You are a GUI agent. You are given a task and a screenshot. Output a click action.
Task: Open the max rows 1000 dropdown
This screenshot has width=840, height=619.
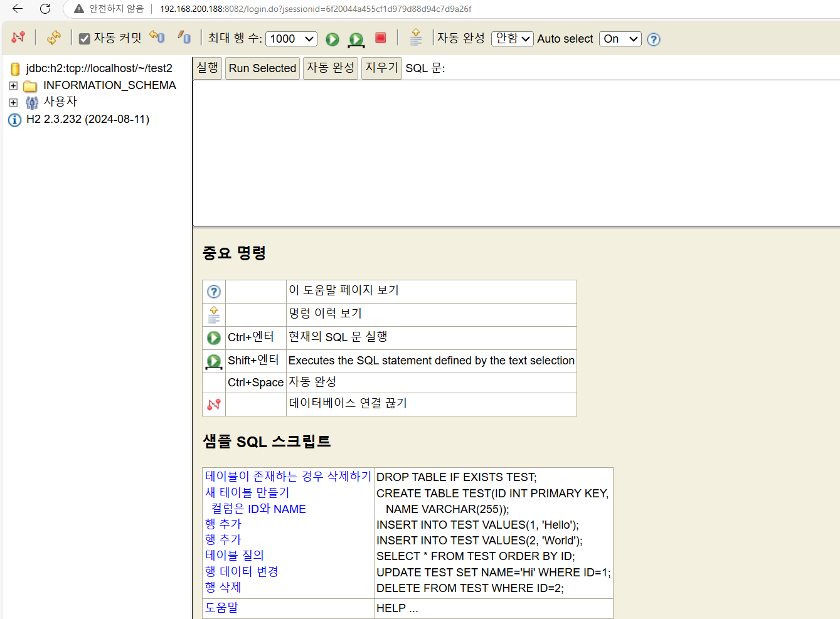point(292,39)
